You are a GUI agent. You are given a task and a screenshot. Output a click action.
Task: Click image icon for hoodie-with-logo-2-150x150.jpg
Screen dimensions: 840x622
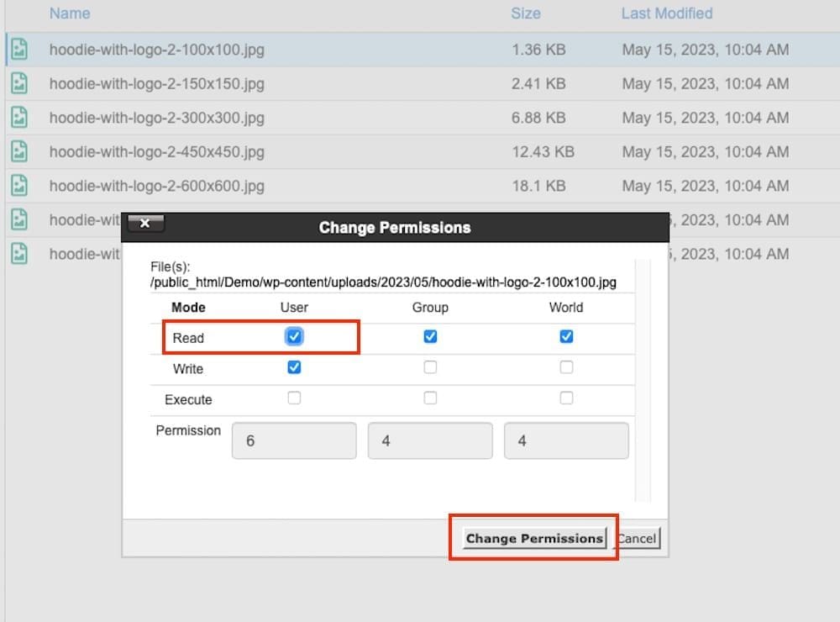[x=18, y=83]
